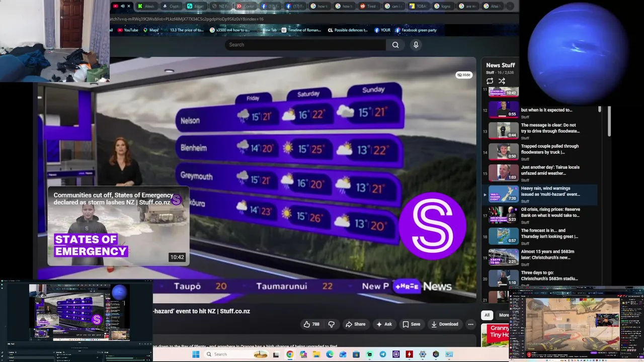Open Windows Start menu

point(196,354)
